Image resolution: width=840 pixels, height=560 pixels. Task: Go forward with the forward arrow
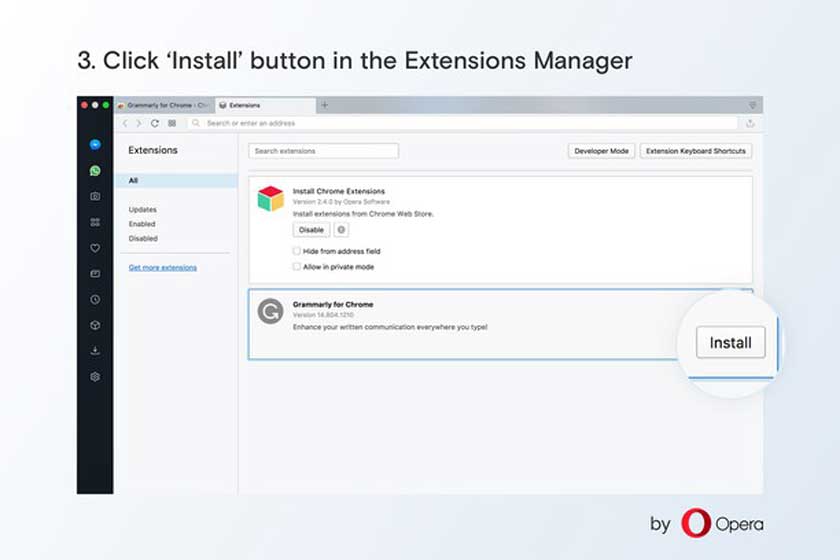pyautogui.click(x=139, y=123)
